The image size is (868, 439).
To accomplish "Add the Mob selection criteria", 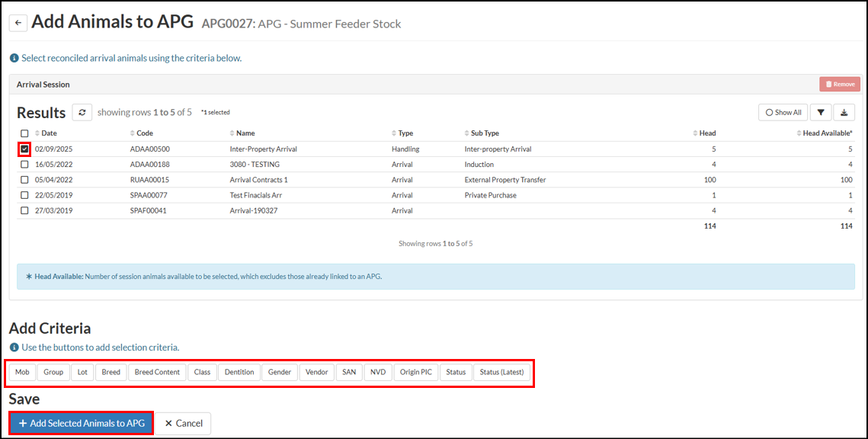I will 22,372.
